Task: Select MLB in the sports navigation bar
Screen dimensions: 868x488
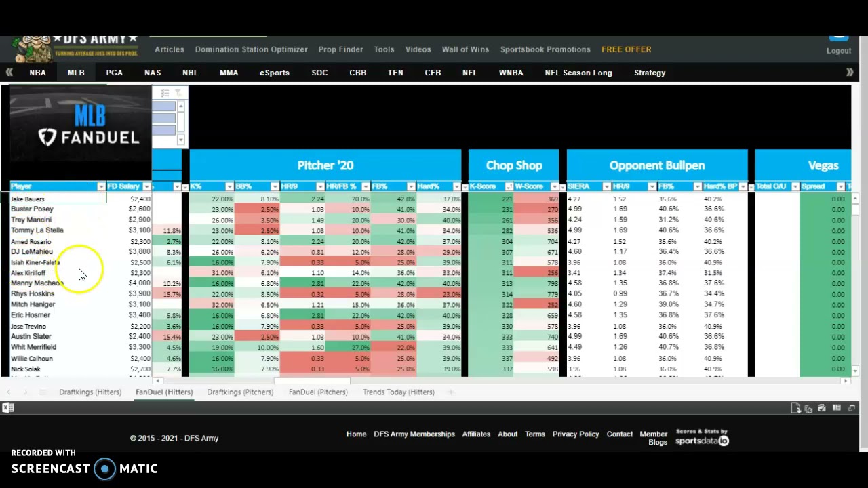Action: 76,73
